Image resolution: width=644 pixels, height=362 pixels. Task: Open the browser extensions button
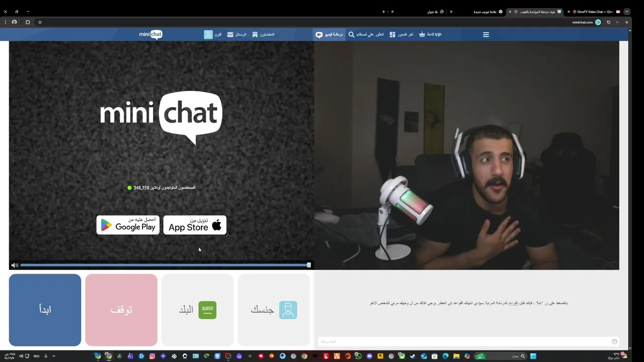point(27,22)
